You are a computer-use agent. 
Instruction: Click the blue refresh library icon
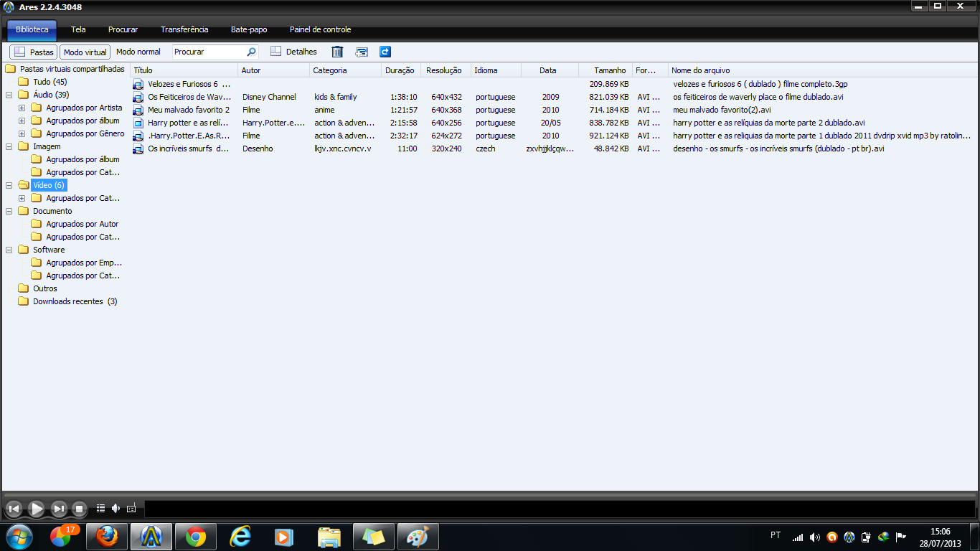tap(385, 52)
